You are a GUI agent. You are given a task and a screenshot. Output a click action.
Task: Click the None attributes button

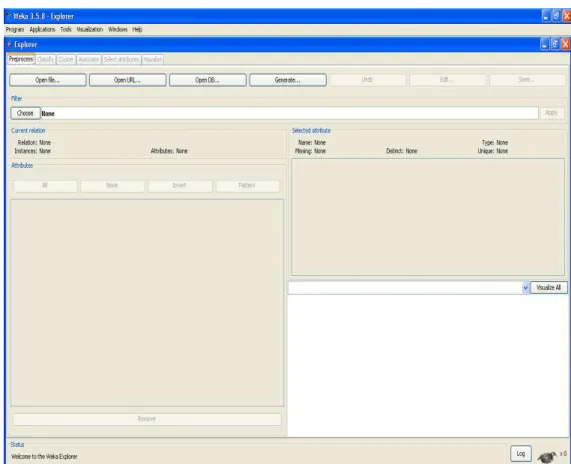(x=112, y=186)
